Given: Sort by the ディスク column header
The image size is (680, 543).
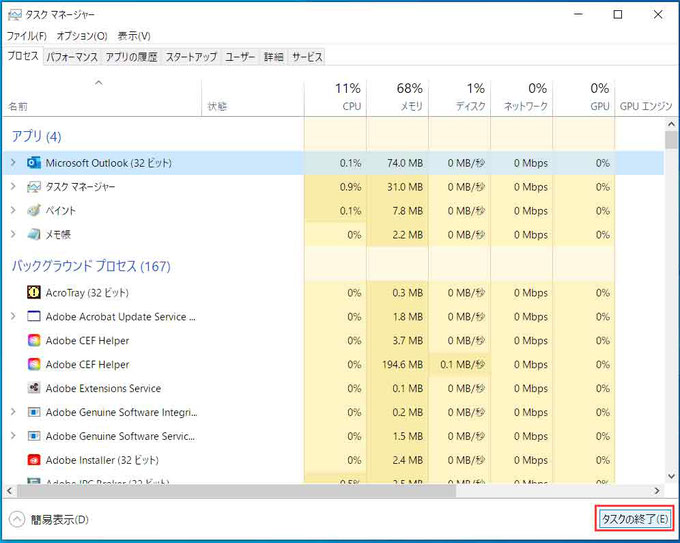Looking at the screenshot, I should [x=459, y=98].
